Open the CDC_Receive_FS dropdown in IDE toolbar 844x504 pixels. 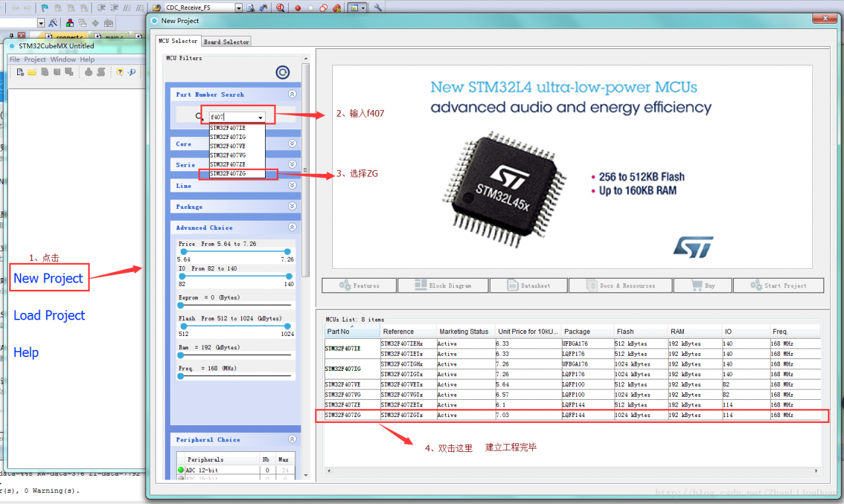[x=239, y=8]
